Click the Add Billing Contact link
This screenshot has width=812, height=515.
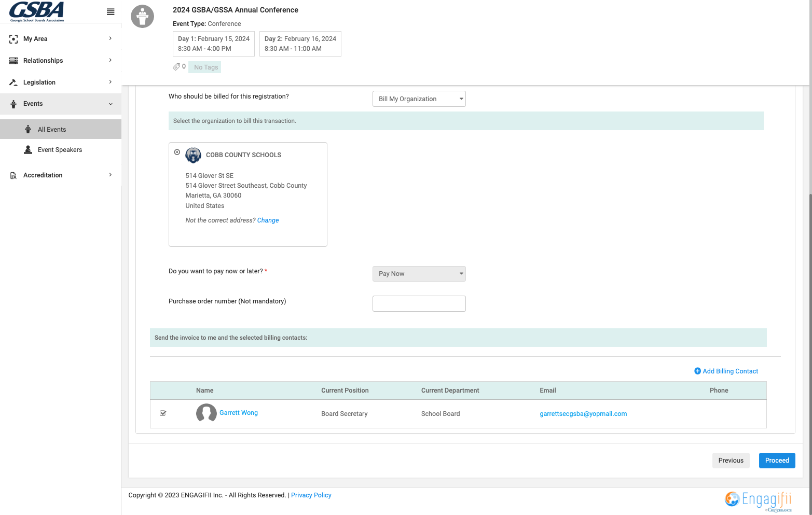[730, 371]
